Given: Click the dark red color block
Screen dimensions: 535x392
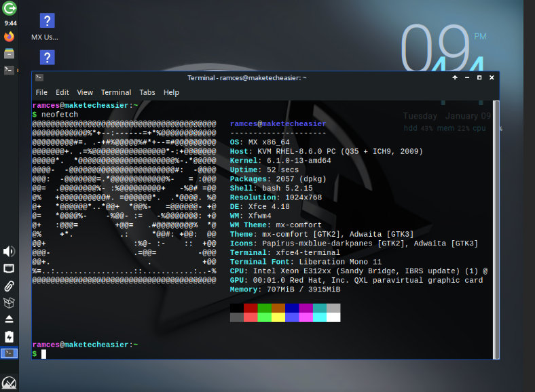Looking at the screenshot, I should pyautogui.click(x=251, y=308).
